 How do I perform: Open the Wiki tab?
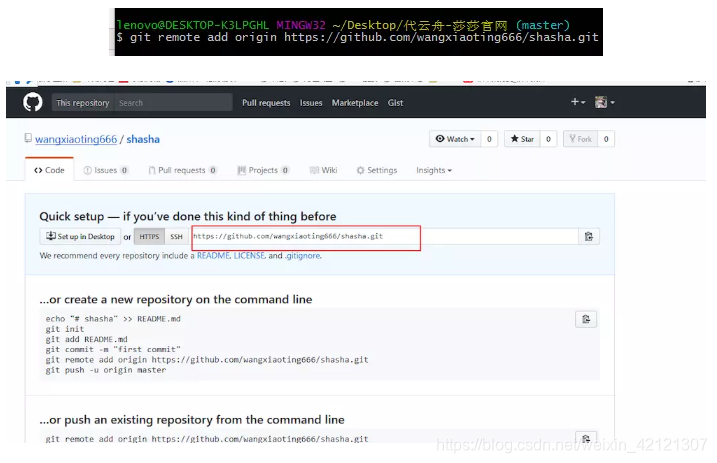tap(323, 170)
